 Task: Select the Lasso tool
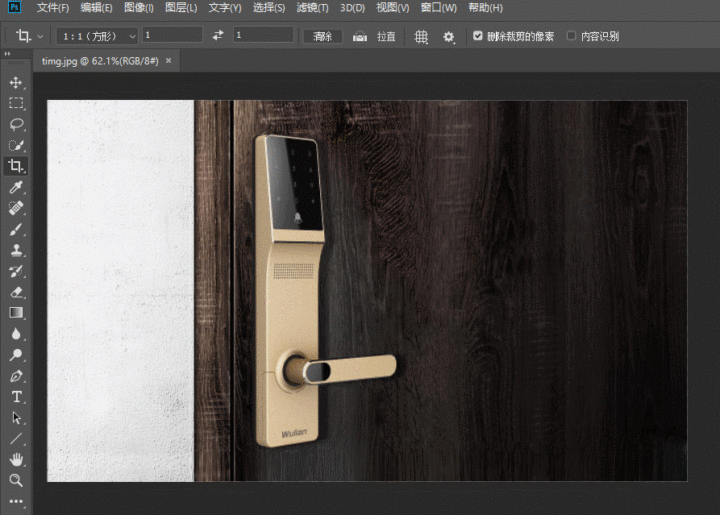pyautogui.click(x=16, y=124)
